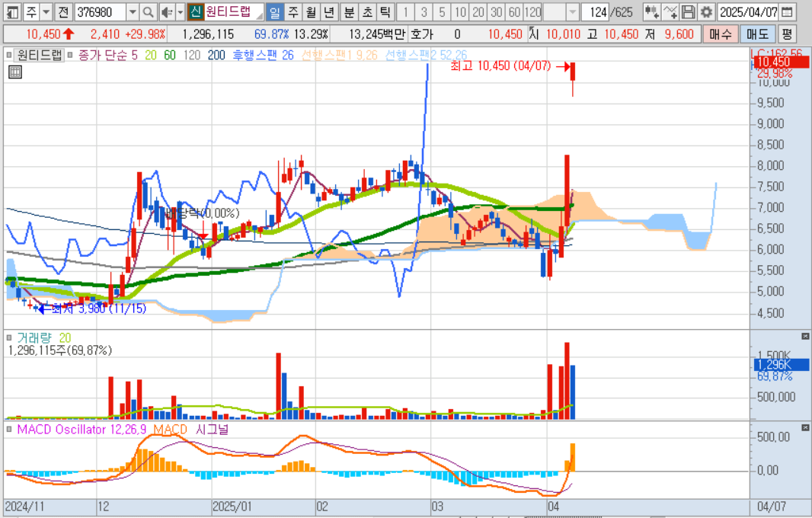The height and width of the screenshot is (518, 812).
Task: Click the 후행스팬 26 legend label
Action: click(263, 55)
